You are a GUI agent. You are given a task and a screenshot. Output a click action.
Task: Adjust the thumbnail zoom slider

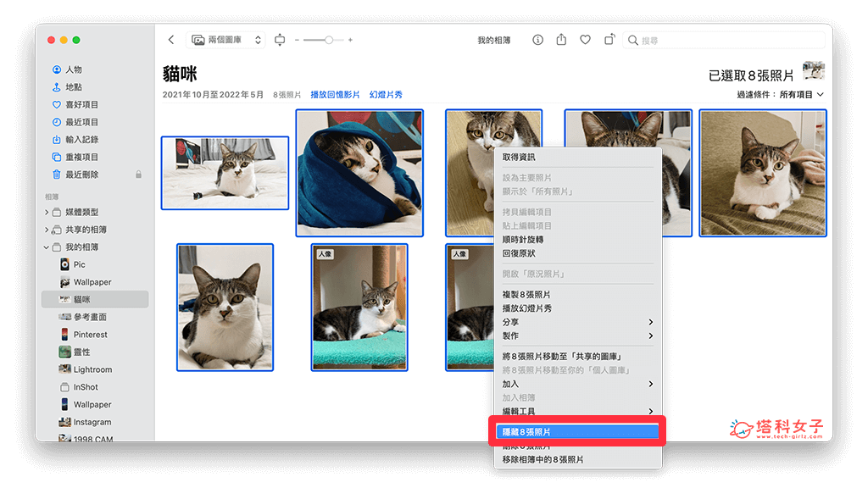329,40
